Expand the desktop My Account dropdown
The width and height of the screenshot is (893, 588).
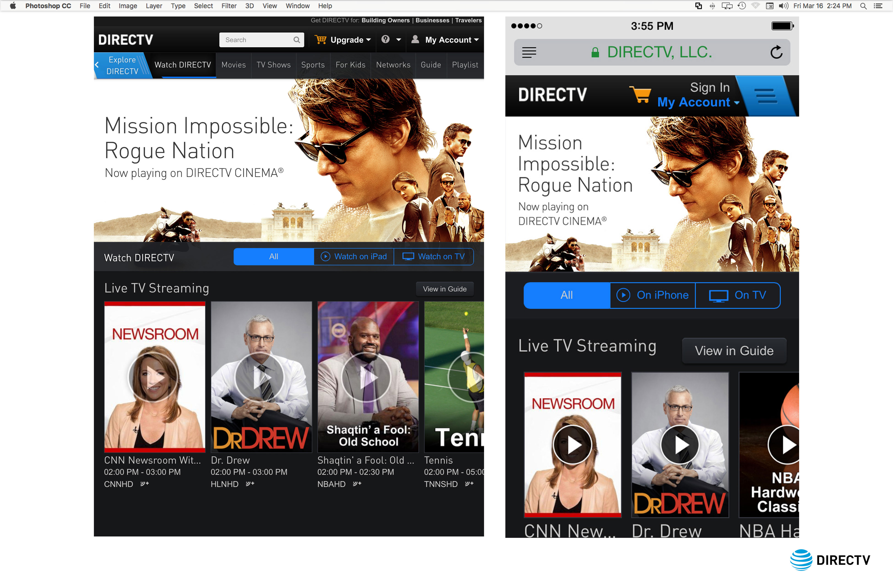pyautogui.click(x=476, y=40)
